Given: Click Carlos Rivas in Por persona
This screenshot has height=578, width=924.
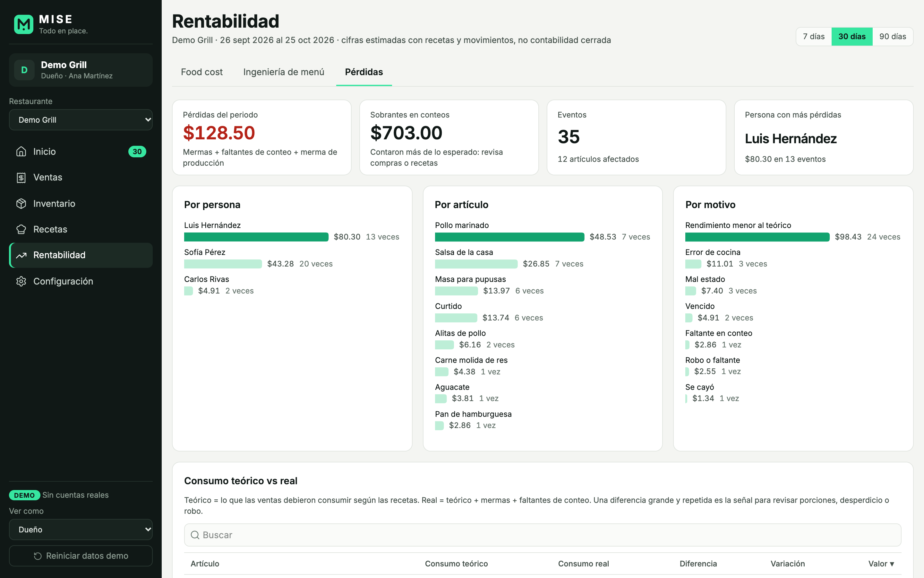Looking at the screenshot, I should [x=207, y=279].
